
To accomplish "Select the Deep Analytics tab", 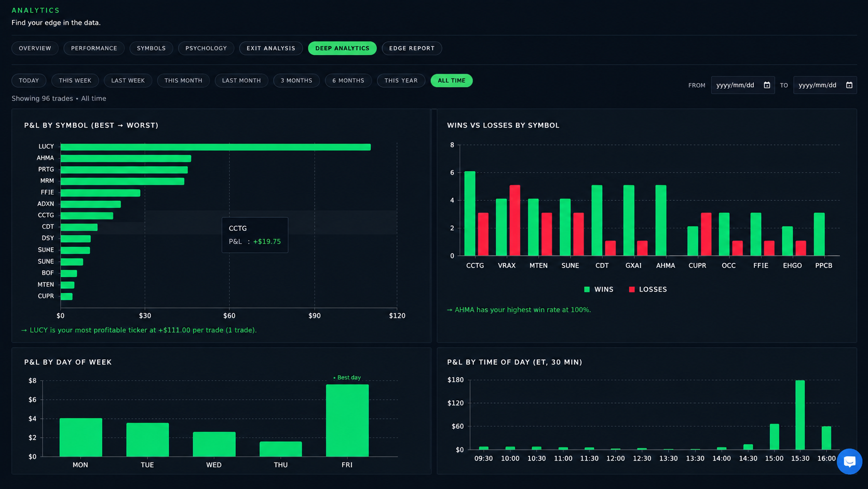I will [342, 48].
